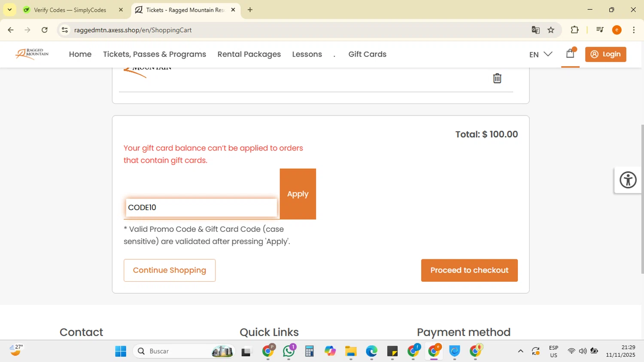The height and width of the screenshot is (362, 644).
Task: Open the weather widget showing 27°
Action: pyautogui.click(x=16, y=350)
